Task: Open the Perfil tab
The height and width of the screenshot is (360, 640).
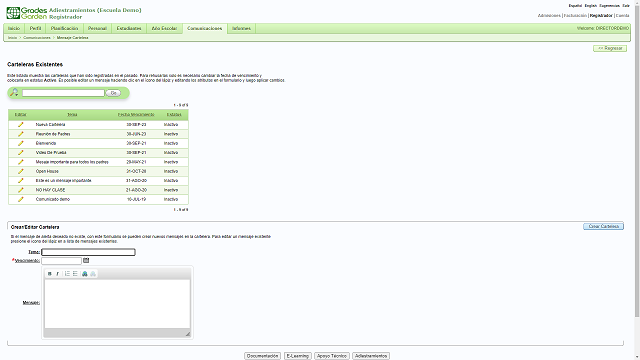Action: 36,29
